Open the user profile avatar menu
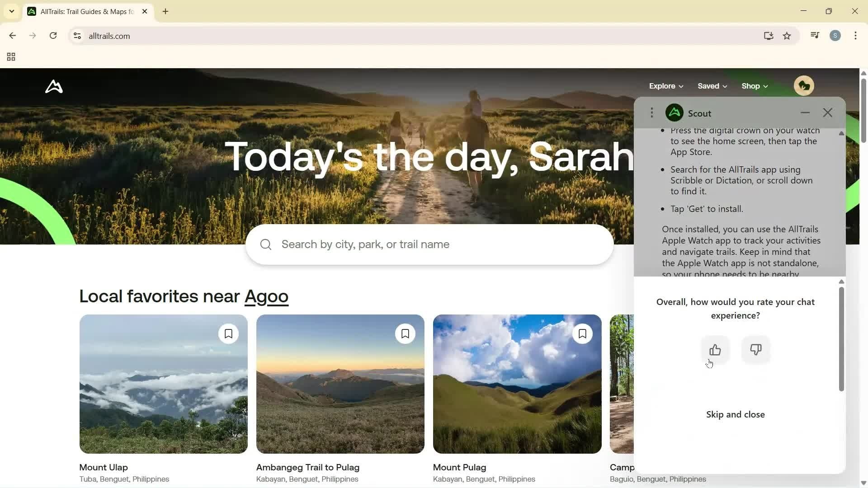This screenshot has width=868, height=488. pyautogui.click(x=804, y=86)
